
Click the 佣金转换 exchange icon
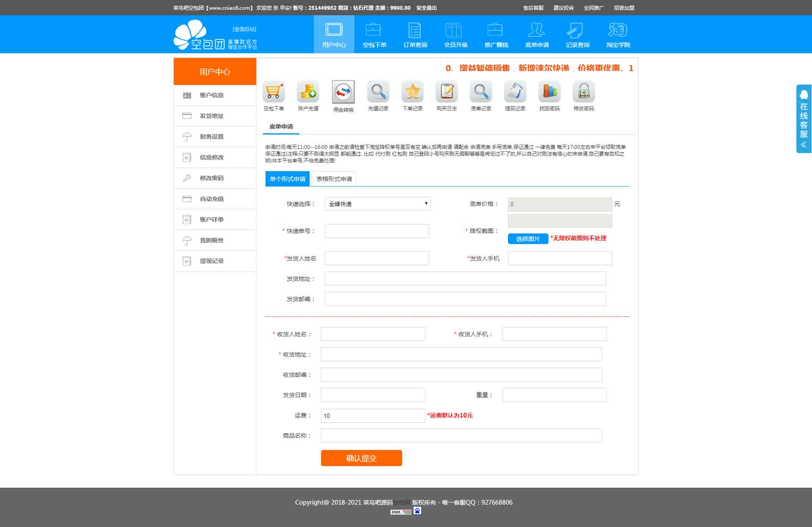(x=343, y=92)
